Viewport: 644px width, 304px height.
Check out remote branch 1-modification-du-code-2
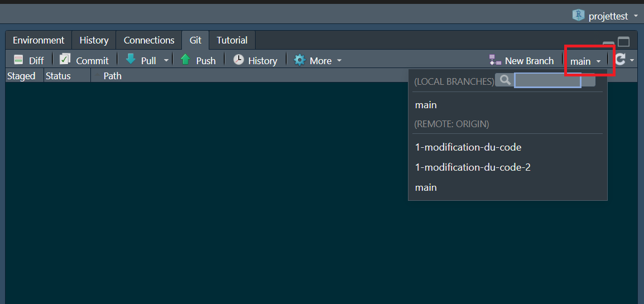click(x=473, y=167)
